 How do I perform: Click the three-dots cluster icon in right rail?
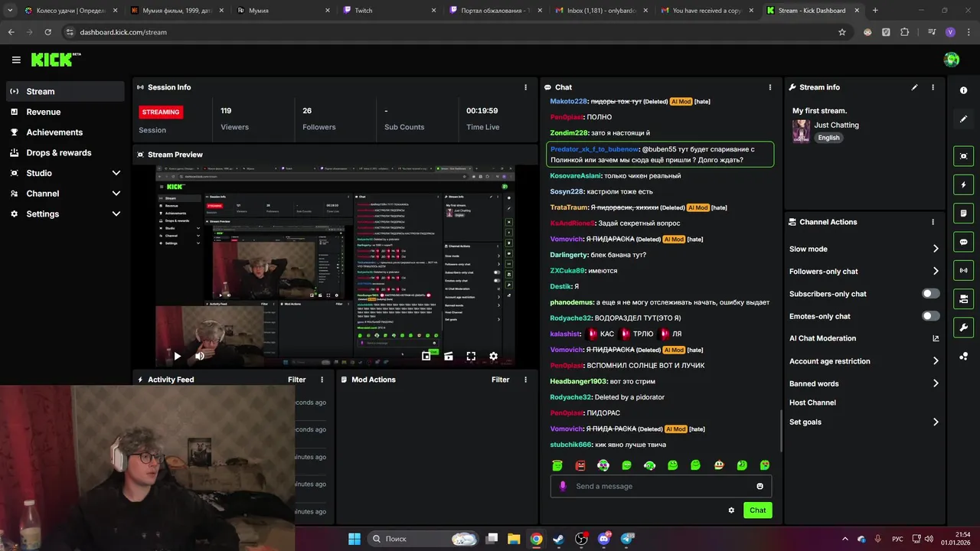tap(963, 356)
